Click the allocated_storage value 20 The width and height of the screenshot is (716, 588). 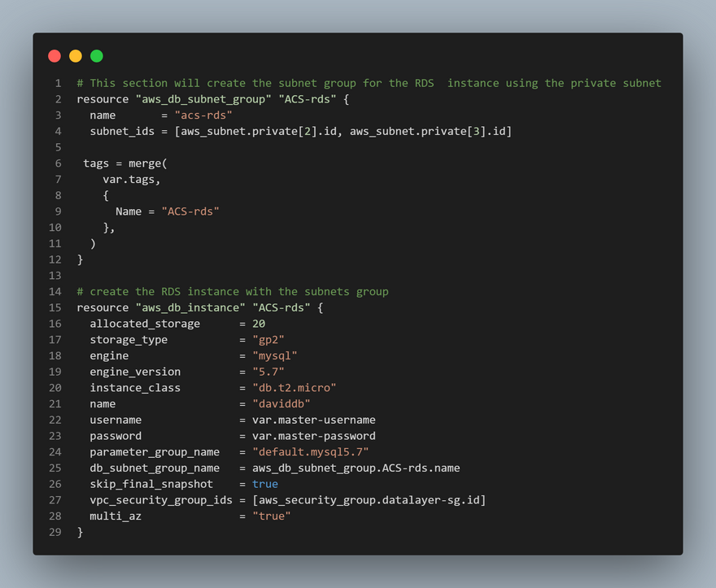259,324
